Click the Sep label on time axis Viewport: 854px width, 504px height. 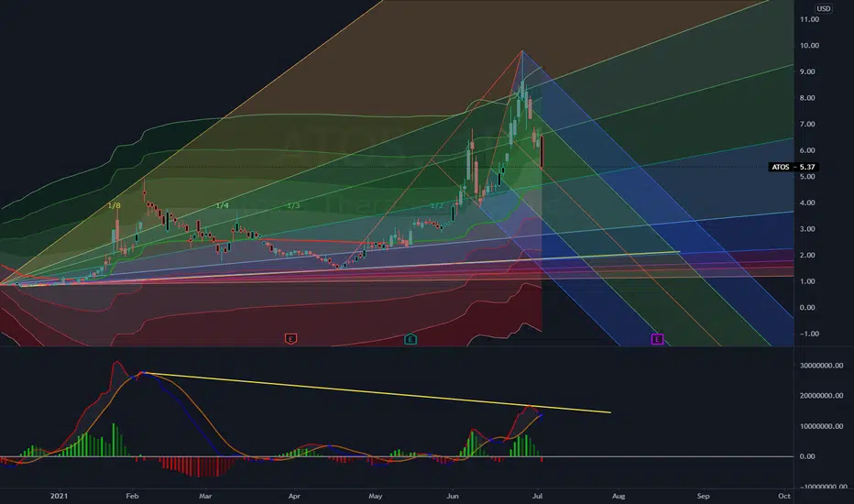(x=703, y=496)
